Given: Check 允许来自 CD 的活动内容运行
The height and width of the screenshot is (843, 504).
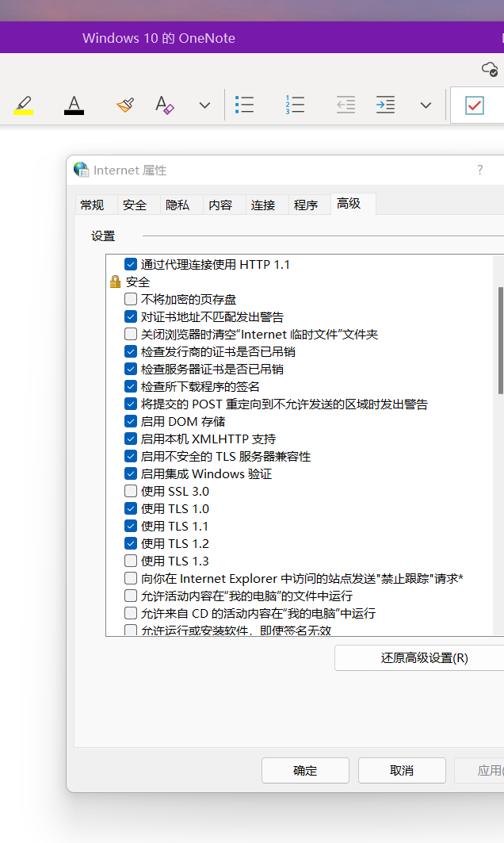Looking at the screenshot, I should pyautogui.click(x=131, y=614).
